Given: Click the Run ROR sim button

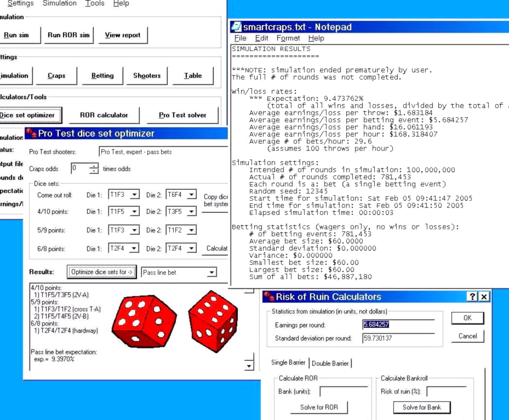Looking at the screenshot, I should pos(68,35).
